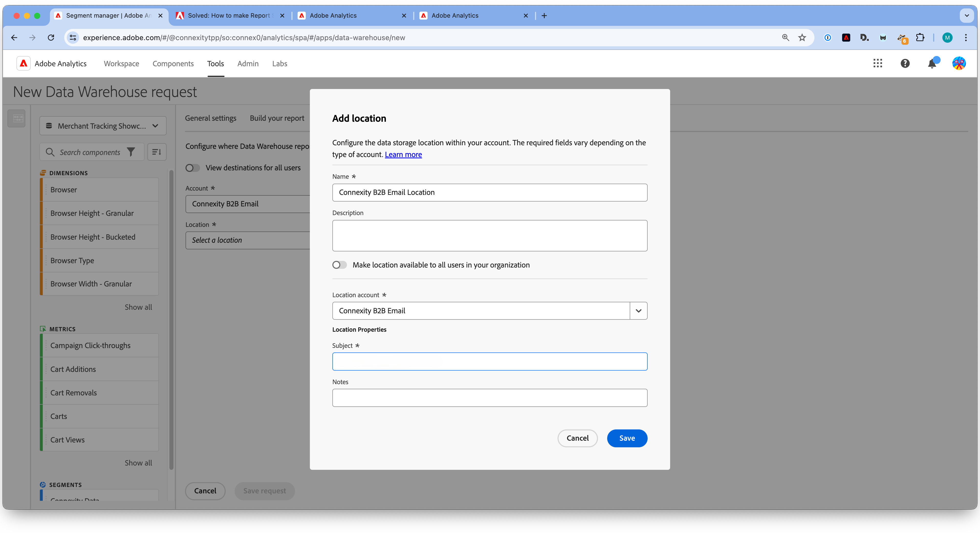Select the Cart Removals metric
Image resolution: width=980 pixels, height=533 pixels.
(99, 393)
